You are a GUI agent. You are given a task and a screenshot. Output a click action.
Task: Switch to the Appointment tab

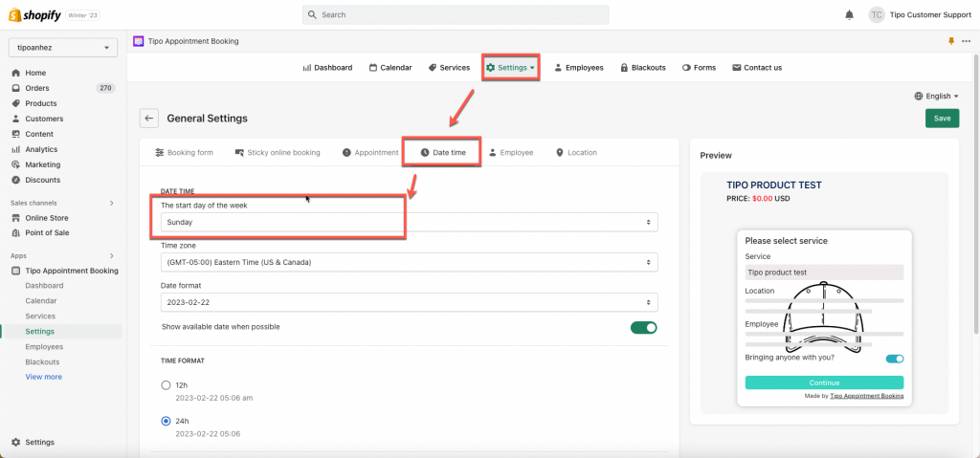point(370,152)
